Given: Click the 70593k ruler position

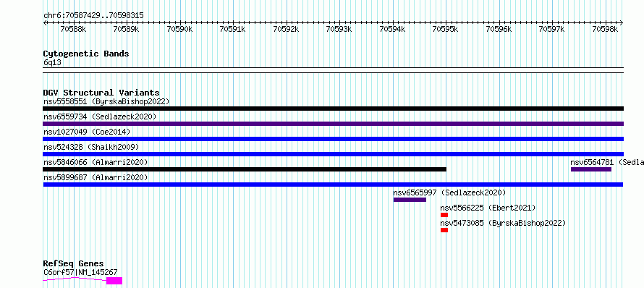Looking at the screenshot, I should pos(339,29).
